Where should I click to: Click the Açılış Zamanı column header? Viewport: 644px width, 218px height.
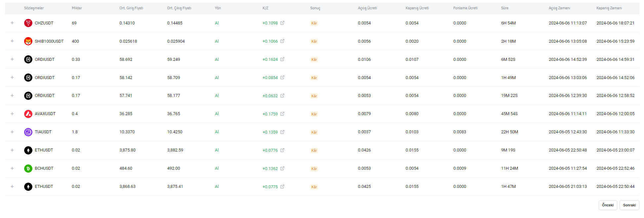[559, 8]
